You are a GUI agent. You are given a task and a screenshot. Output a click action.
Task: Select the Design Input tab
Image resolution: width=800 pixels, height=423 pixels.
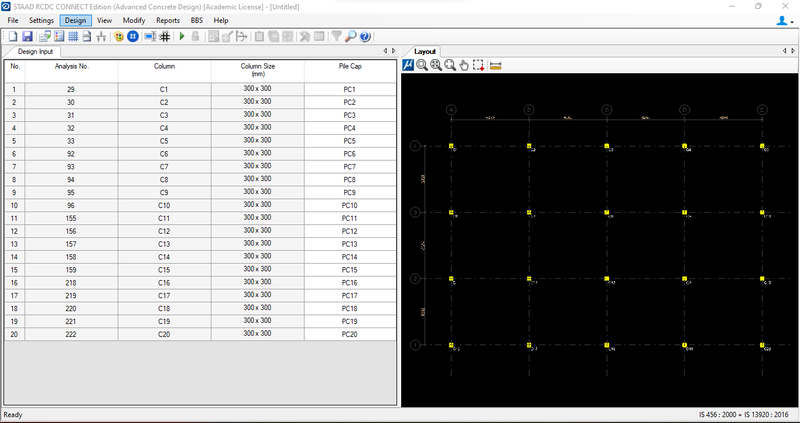(x=35, y=52)
